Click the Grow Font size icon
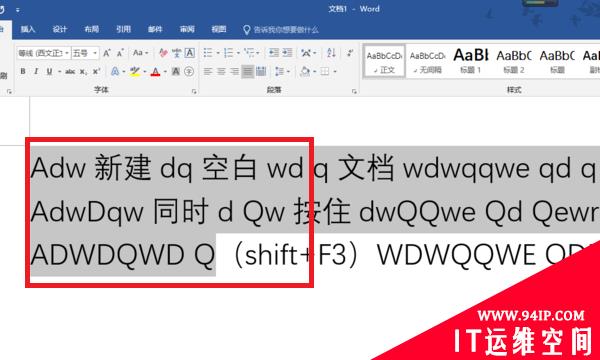The height and width of the screenshot is (360, 600). (x=107, y=53)
